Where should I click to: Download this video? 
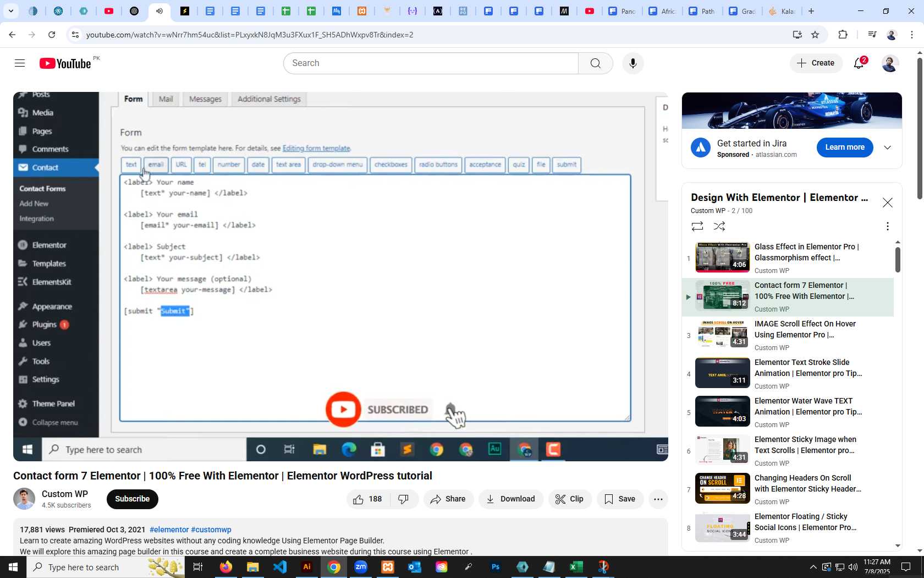coord(510,499)
